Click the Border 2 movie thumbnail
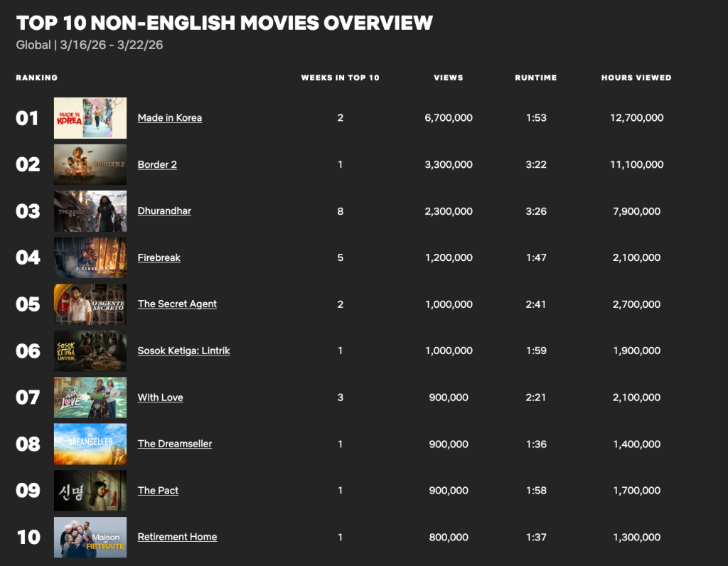The height and width of the screenshot is (566, 728). [x=90, y=164]
